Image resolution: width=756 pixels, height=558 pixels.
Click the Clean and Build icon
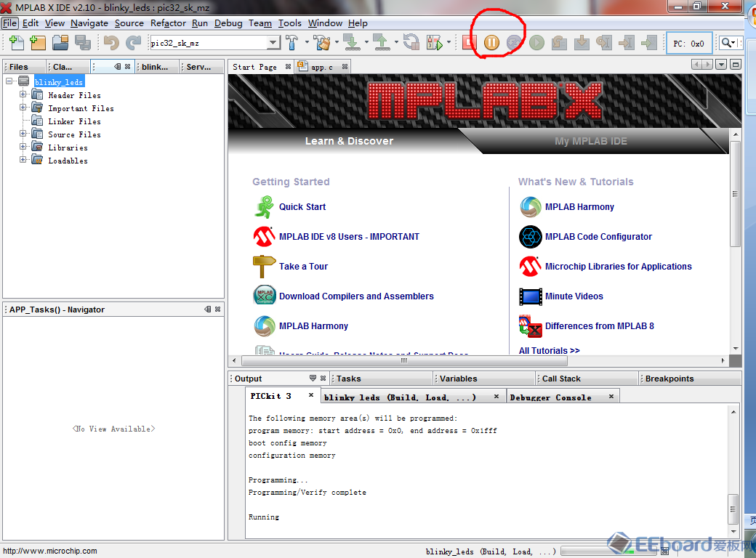coord(322,43)
